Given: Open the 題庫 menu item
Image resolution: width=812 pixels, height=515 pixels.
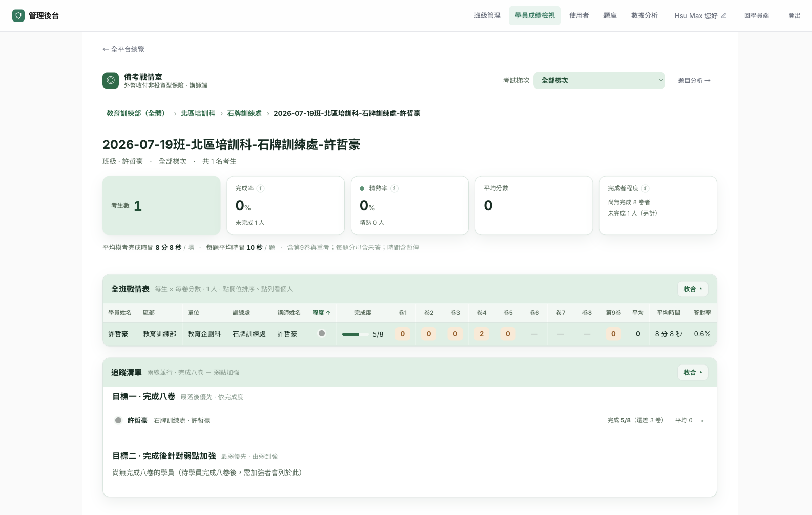Looking at the screenshot, I should point(610,15).
